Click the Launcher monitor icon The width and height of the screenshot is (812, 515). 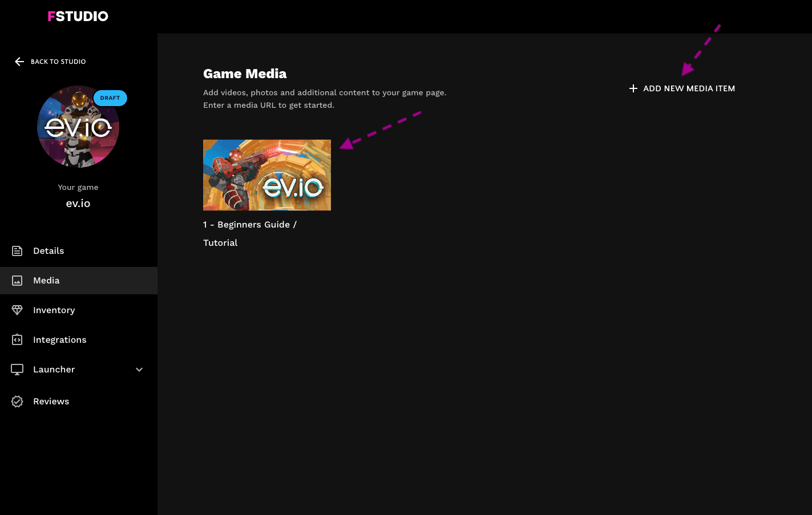pyautogui.click(x=17, y=370)
